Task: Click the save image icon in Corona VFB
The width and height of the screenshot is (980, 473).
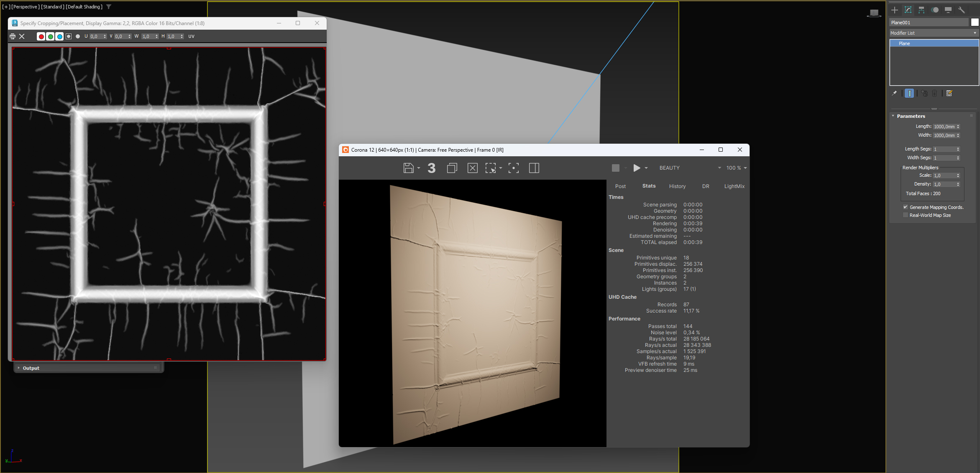Action: click(x=408, y=168)
